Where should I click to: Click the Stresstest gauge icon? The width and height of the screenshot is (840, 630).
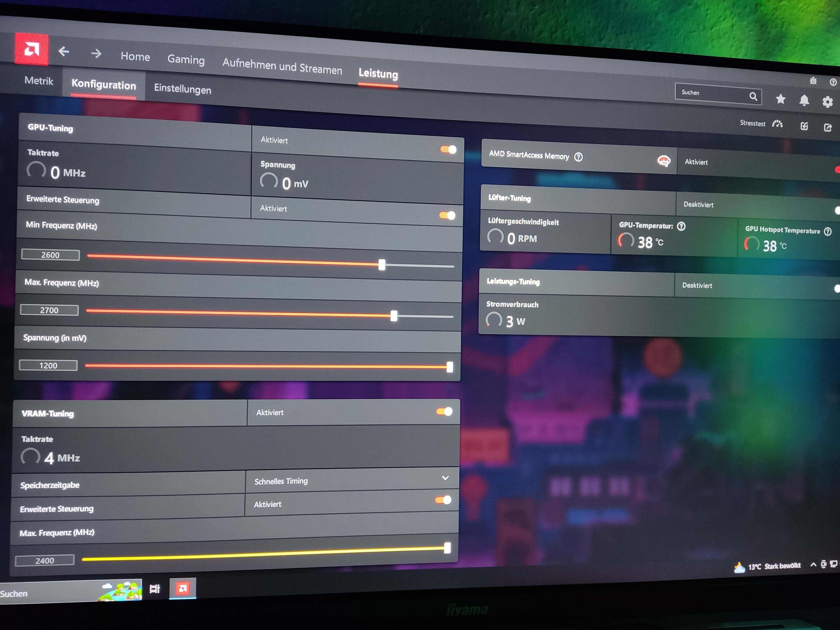[777, 124]
